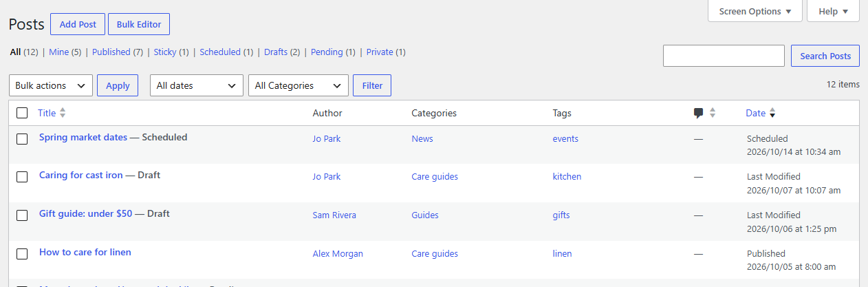The width and height of the screenshot is (868, 287).
Task: Open the Spring market dates post
Action: click(83, 137)
